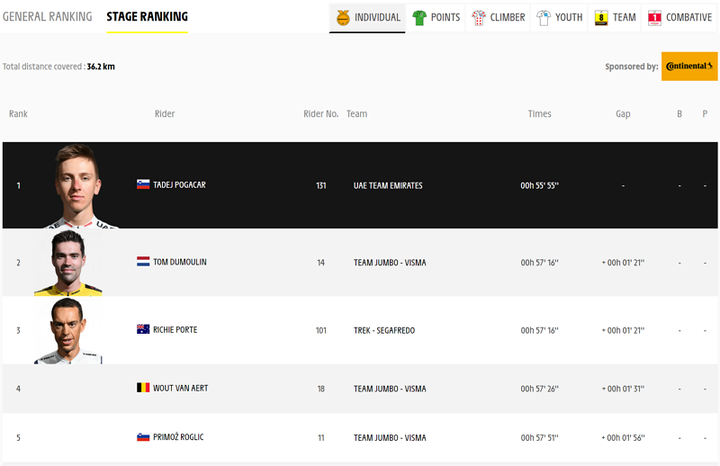This screenshot has width=720, height=466.
Task: Click the Continental sponsor logo
Action: pyautogui.click(x=689, y=66)
